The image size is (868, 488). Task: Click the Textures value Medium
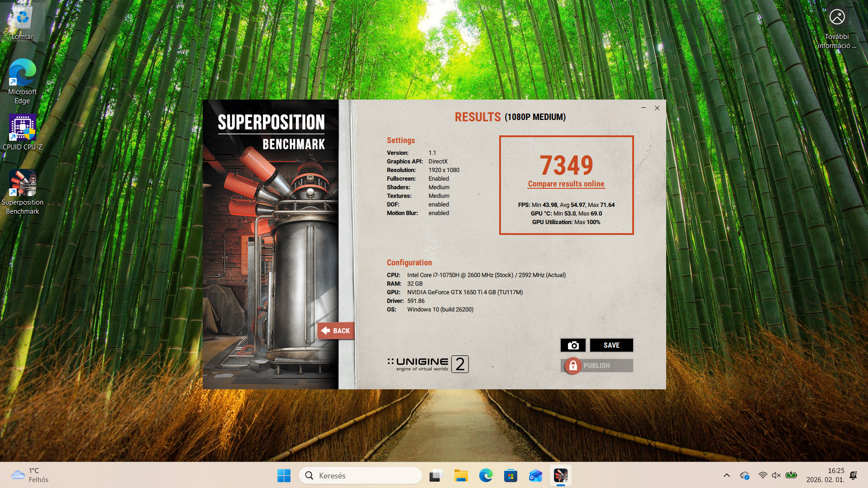[x=439, y=196]
